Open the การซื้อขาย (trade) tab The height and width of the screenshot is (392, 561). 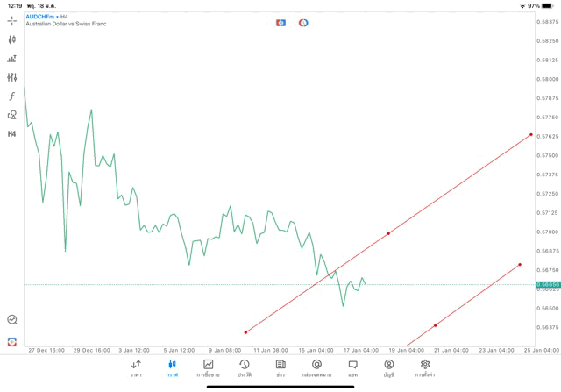[x=209, y=367]
